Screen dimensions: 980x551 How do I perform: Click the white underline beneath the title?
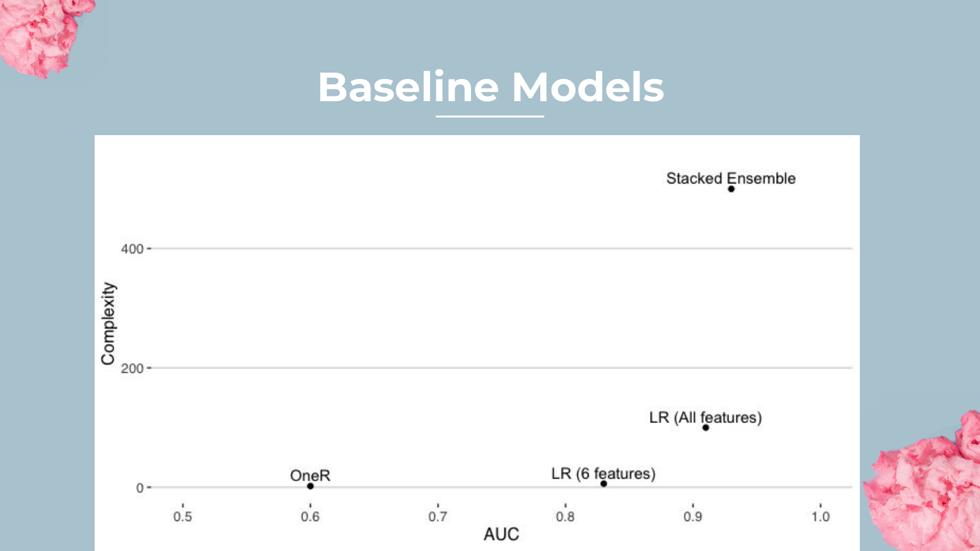point(490,116)
